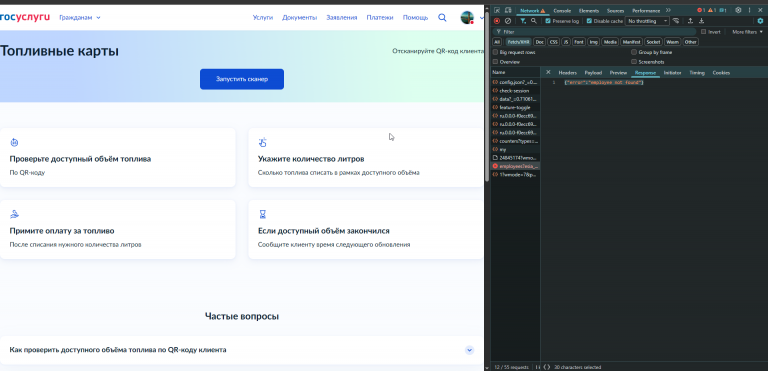
Task: Clear the network log
Action: tap(508, 21)
